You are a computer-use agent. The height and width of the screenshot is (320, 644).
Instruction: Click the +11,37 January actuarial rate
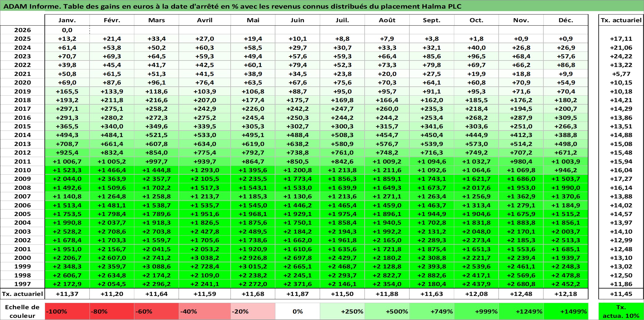(67, 294)
